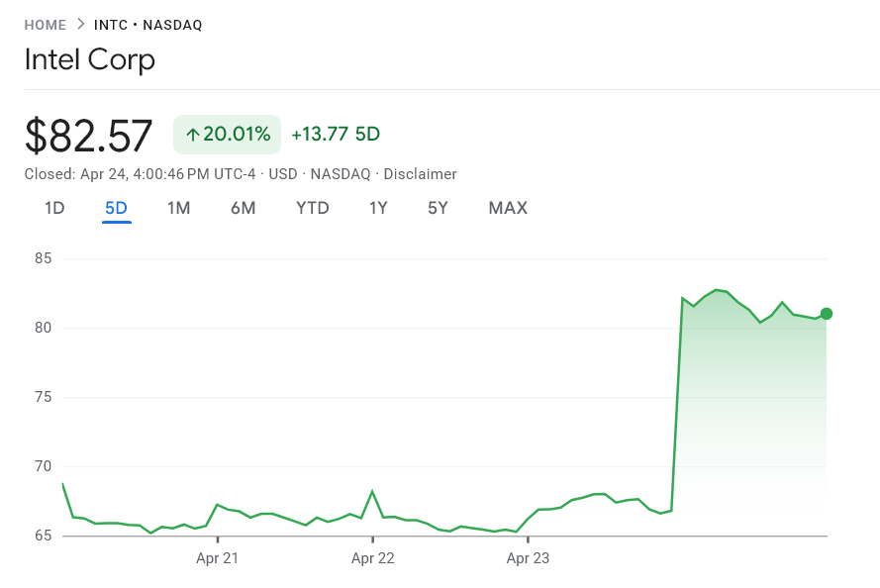Select the 5Y timeframe
The height and width of the screenshot is (588, 880).
(x=438, y=208)
